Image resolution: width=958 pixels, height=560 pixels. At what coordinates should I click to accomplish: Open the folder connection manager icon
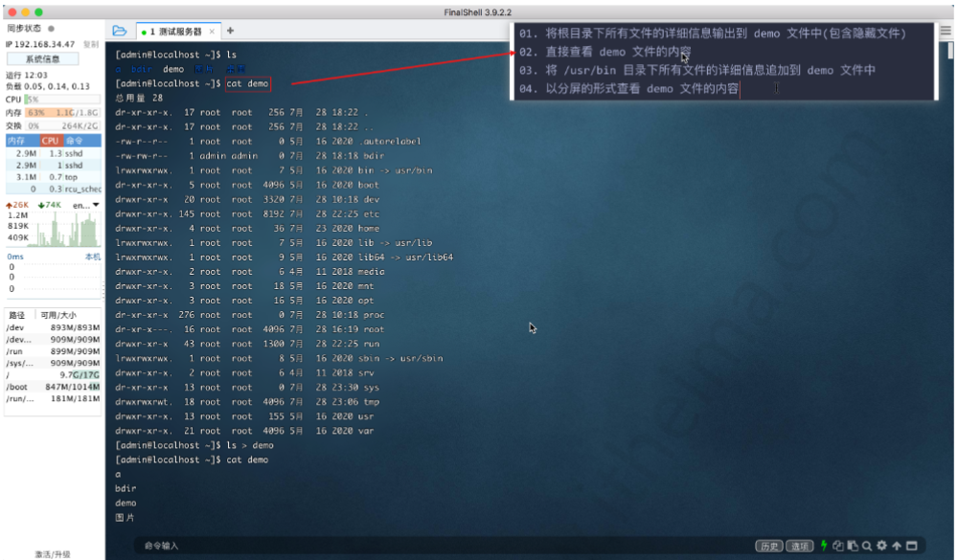[120, 31]
